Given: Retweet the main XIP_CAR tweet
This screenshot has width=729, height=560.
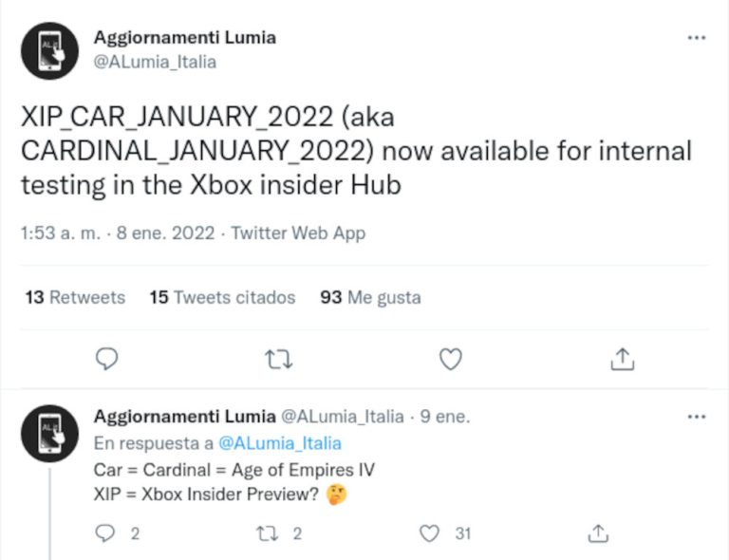Looking at the screenshot, I should pyautogui.click(x=278, y=358).
